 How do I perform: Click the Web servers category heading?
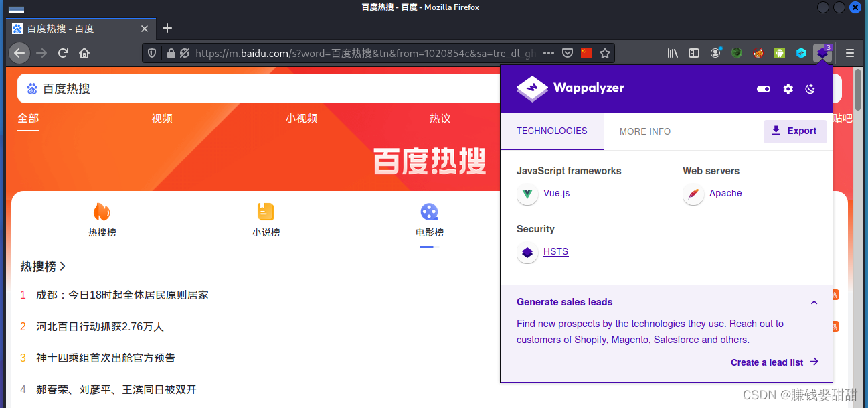711,171
